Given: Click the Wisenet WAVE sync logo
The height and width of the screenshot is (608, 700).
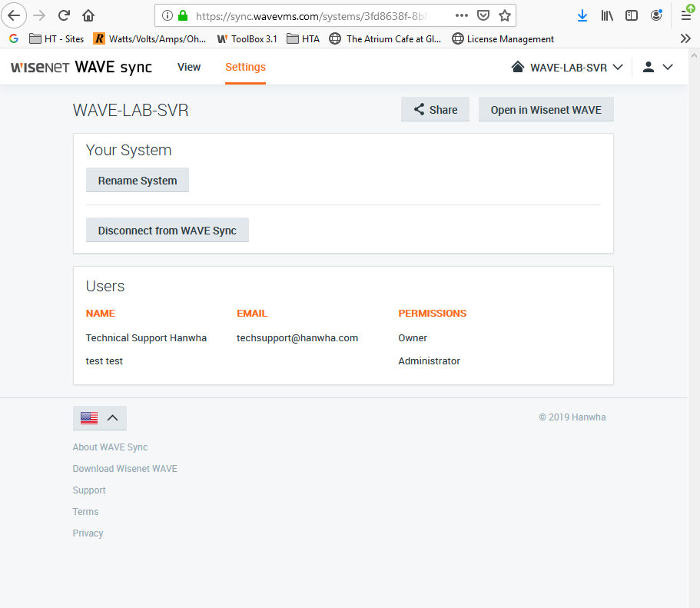Looking at the screenshot, I should pyautogui.click(x=81, y=67).
